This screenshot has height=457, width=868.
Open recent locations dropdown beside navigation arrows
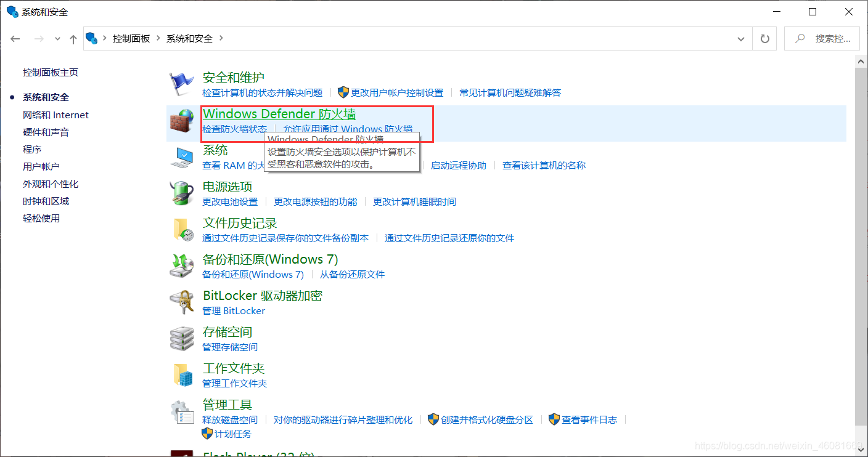tap(57, 39)
